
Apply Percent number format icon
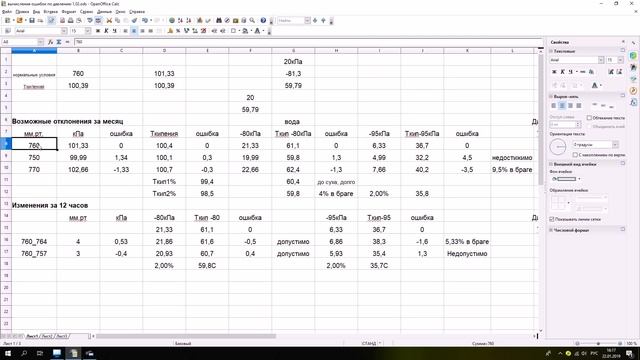[x=178, y=31]
